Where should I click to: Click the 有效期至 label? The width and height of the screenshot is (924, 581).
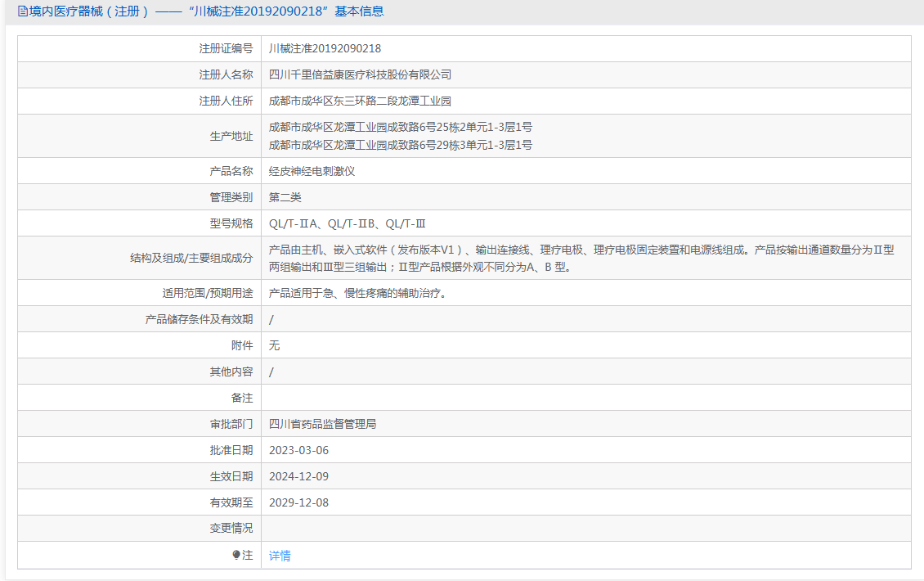(x=231, y=502)
